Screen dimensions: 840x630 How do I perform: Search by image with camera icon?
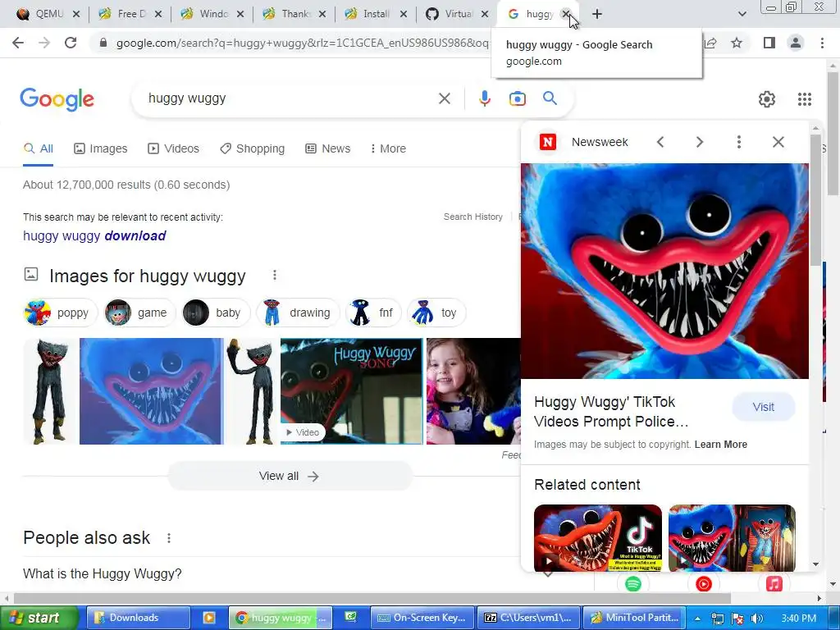[517, 98]
